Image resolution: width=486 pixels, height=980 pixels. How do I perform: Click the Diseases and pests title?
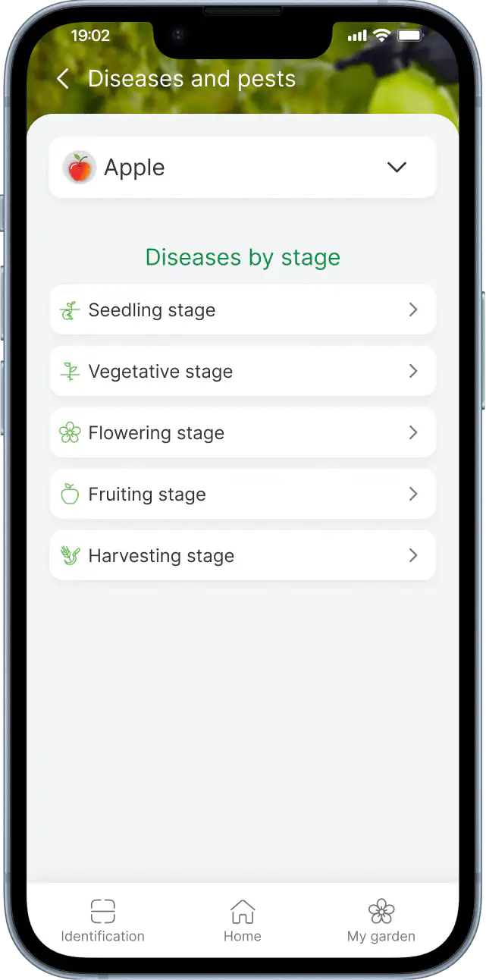pyautogui.click(x=192, y=79)
